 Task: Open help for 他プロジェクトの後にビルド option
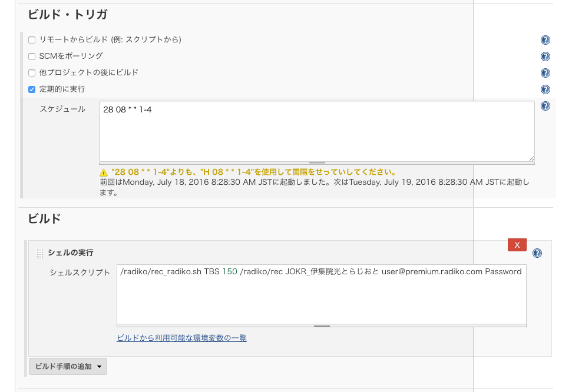click(545, 73)
